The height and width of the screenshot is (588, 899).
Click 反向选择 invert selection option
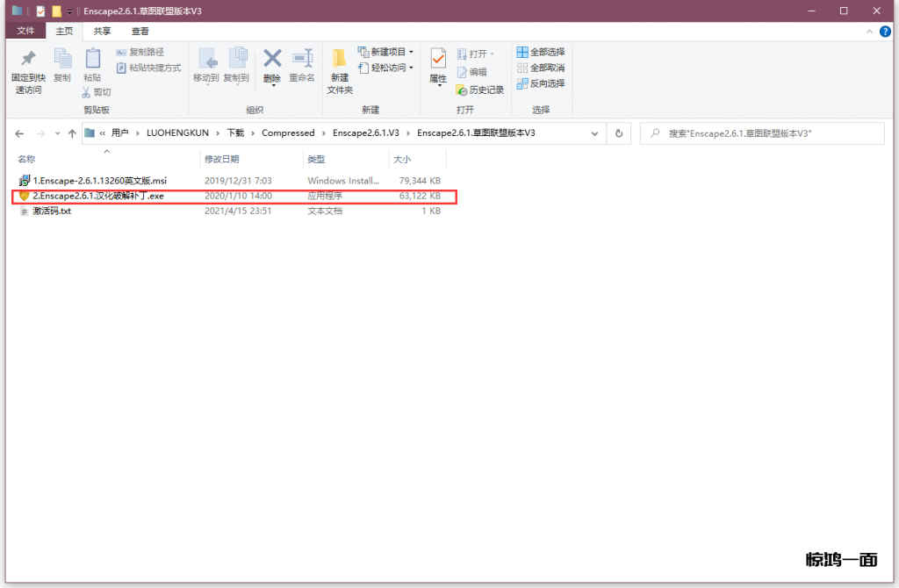[x=540, y=83]
